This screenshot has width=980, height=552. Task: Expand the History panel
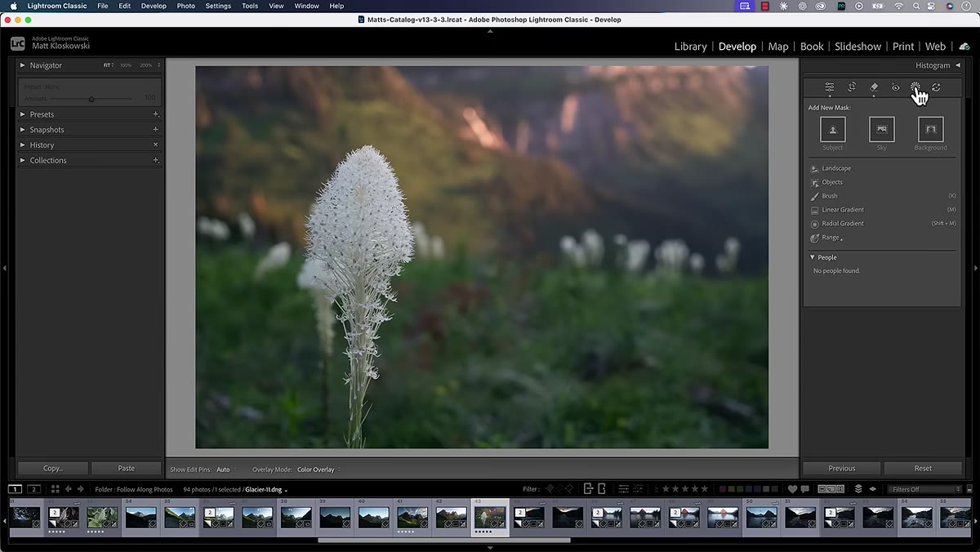[x=23, y=145]
